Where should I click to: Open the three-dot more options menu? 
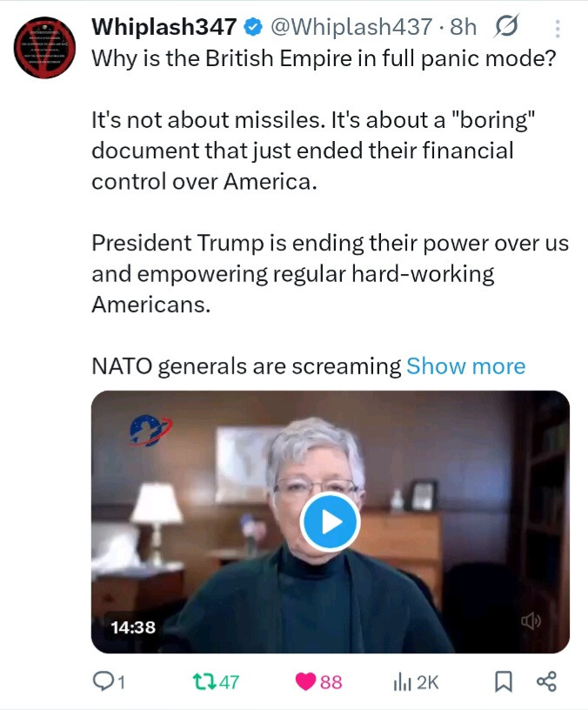(556, 28)
